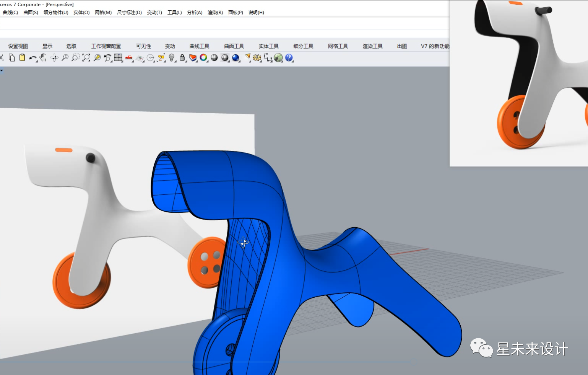Click the Four Viewports layout icon
588x375 pixels.
[x=118, y=58]
